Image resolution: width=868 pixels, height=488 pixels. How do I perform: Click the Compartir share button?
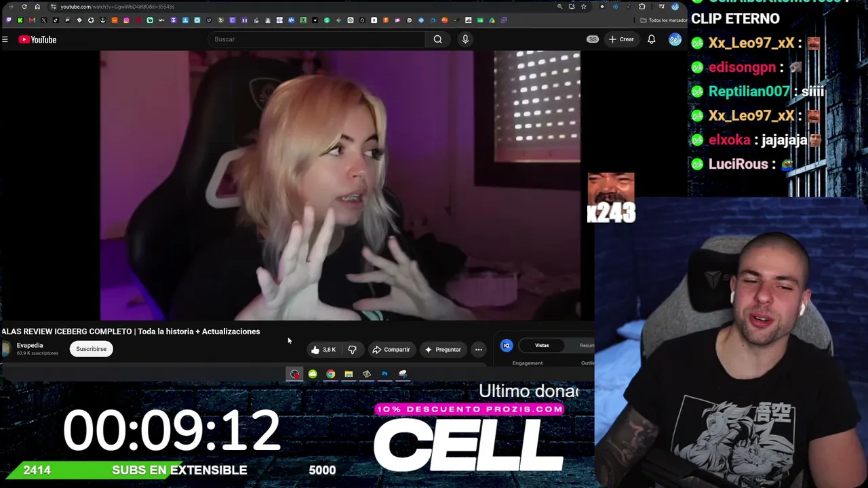pos(391,350)
